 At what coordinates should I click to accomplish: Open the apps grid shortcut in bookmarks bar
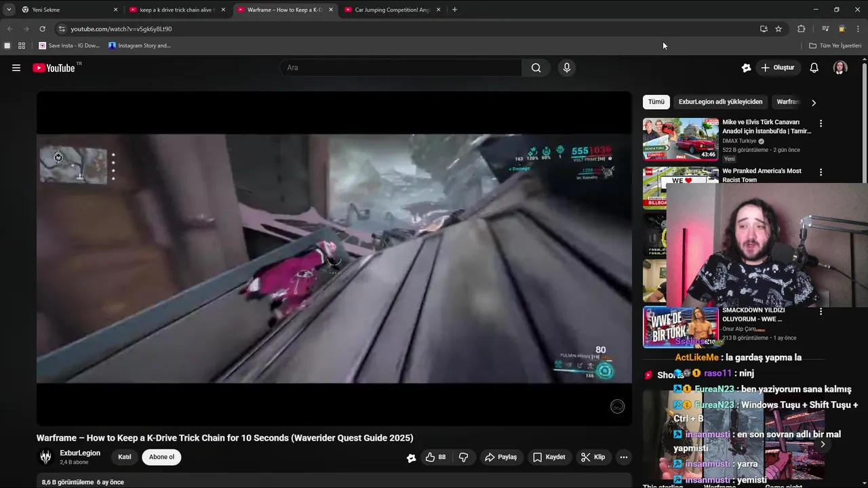click(x=22, y=45)
